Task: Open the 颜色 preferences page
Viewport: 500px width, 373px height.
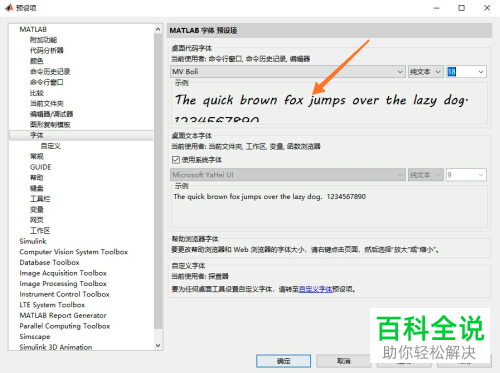Action: [x=37, y=61]
